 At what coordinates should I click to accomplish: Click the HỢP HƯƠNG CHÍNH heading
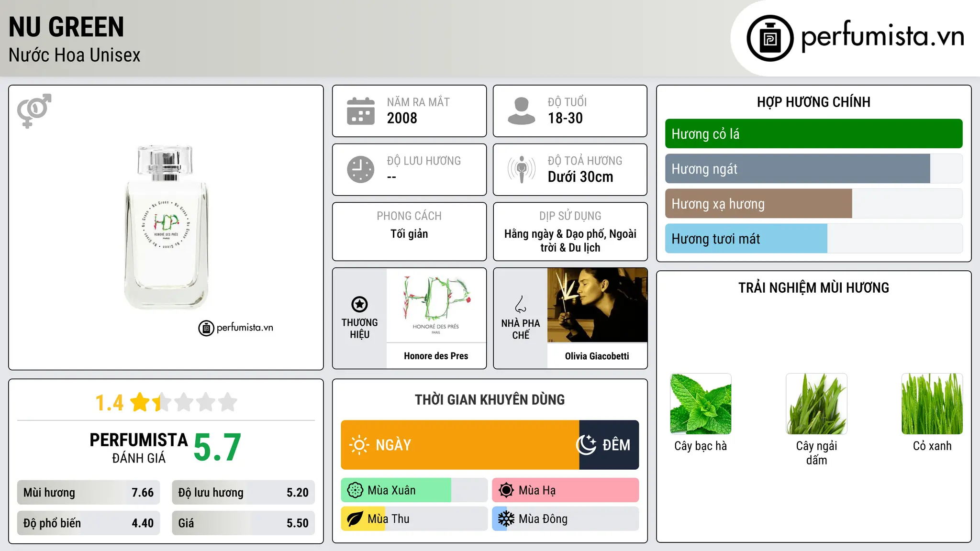click(813, 102)
